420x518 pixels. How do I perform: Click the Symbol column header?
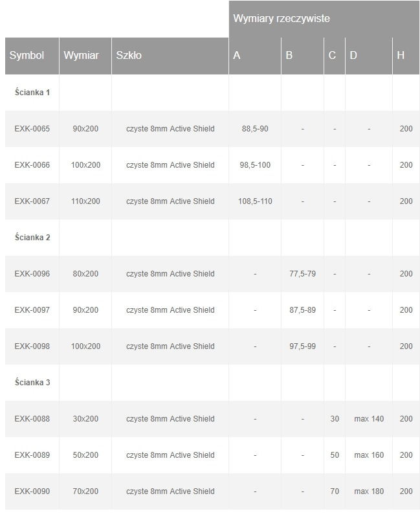pos(27,56)
